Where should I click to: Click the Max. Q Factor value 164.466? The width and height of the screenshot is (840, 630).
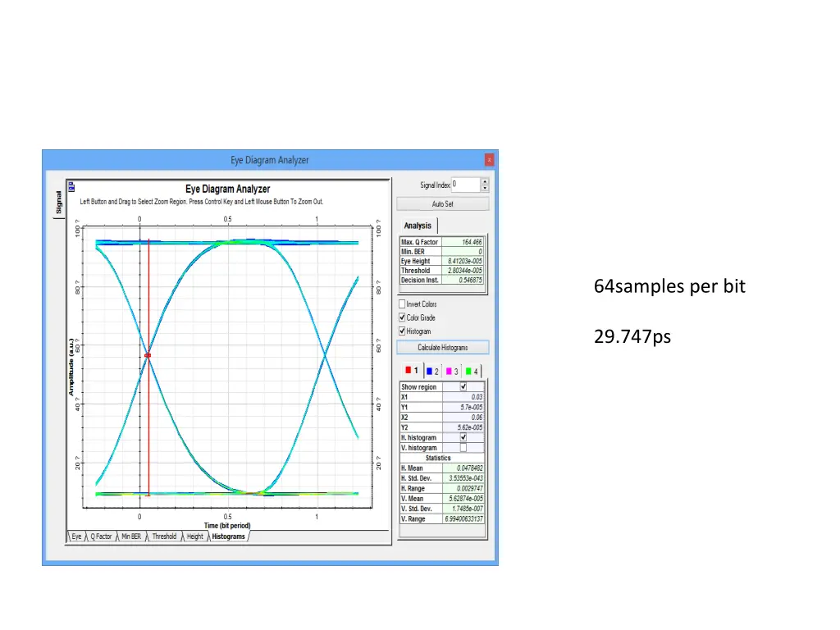point(463,242)
